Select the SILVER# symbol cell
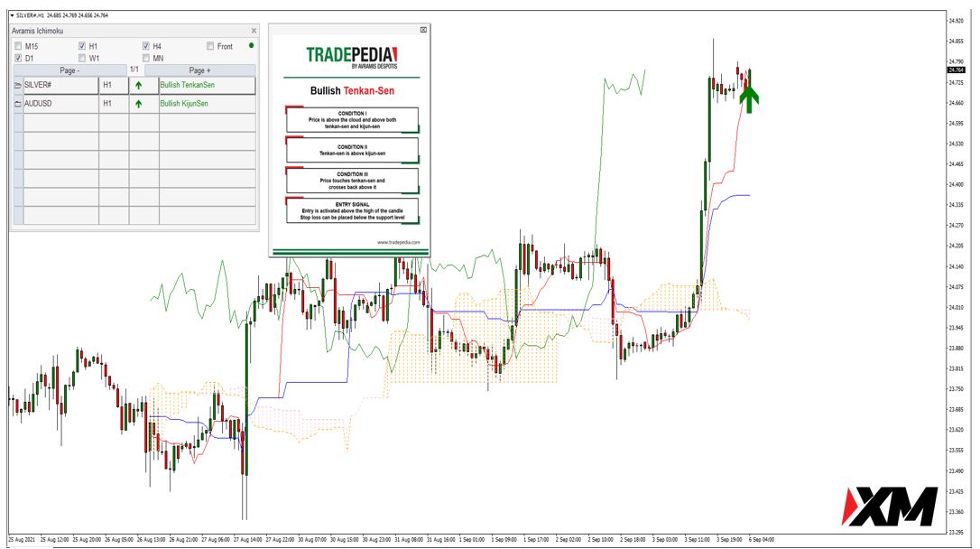Screen dimensions: 980x549 click(x=60, y=85)
